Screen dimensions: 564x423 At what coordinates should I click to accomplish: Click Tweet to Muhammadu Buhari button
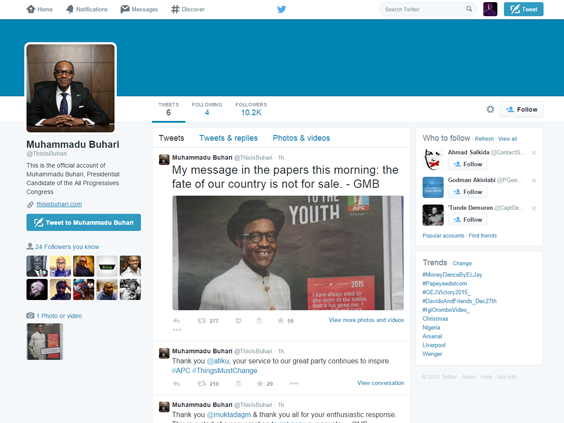(x=83, y=223)
